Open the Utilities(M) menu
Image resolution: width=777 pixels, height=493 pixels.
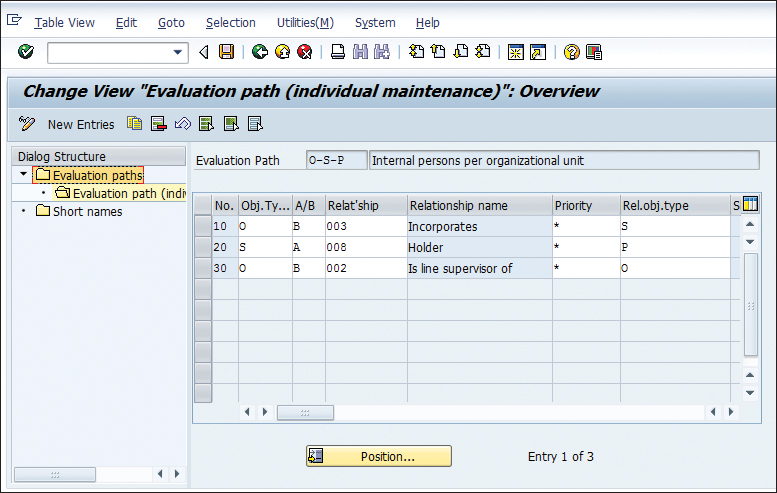305,23
